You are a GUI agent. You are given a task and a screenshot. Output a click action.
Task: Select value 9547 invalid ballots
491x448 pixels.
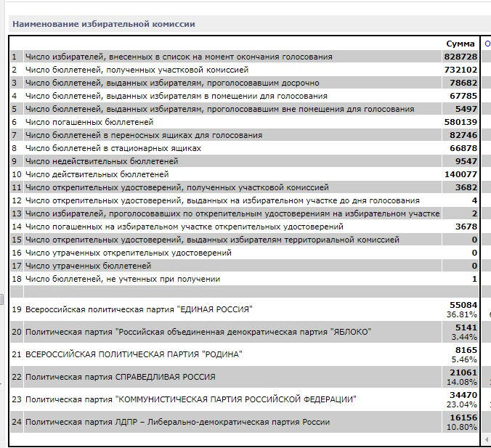click(x=466, y=161)
